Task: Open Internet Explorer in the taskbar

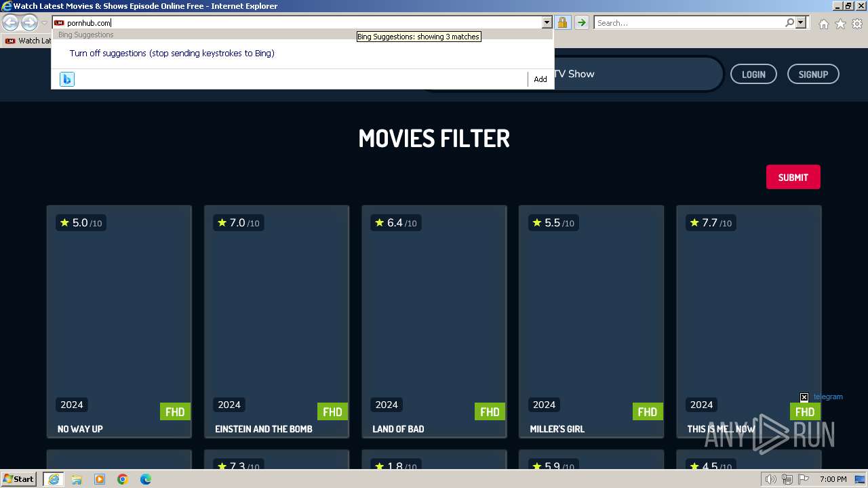Action: (54, 479)
